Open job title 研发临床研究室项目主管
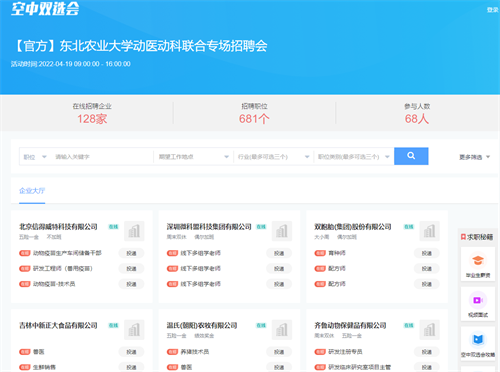The image size is (500, 372). coord(360,367)
